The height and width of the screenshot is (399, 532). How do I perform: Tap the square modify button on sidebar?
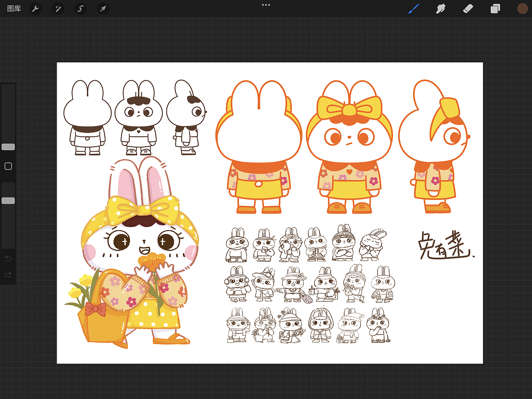click(x=8, y=166)
